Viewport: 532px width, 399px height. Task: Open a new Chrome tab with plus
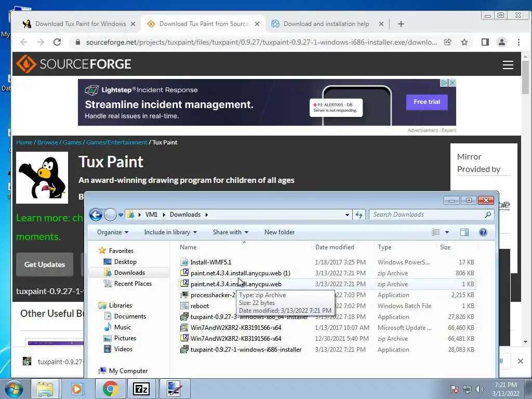point(401,24)
